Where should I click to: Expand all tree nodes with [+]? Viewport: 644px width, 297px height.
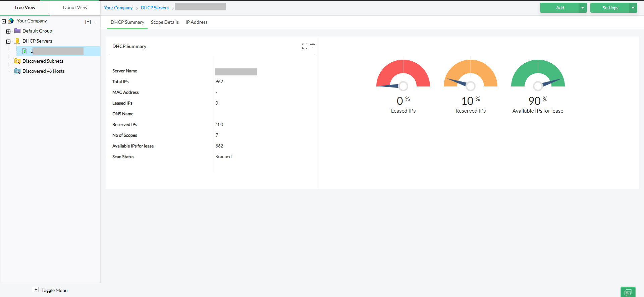(x=88, y=22)
